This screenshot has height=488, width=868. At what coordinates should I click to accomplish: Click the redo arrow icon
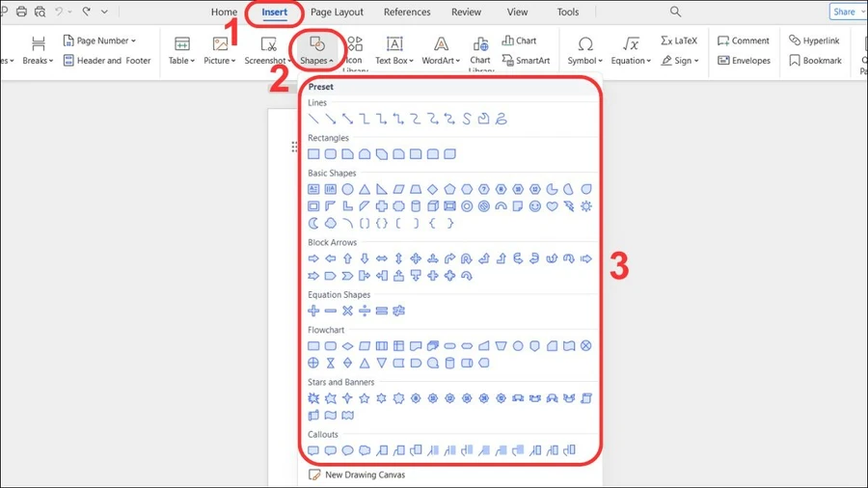87,11
